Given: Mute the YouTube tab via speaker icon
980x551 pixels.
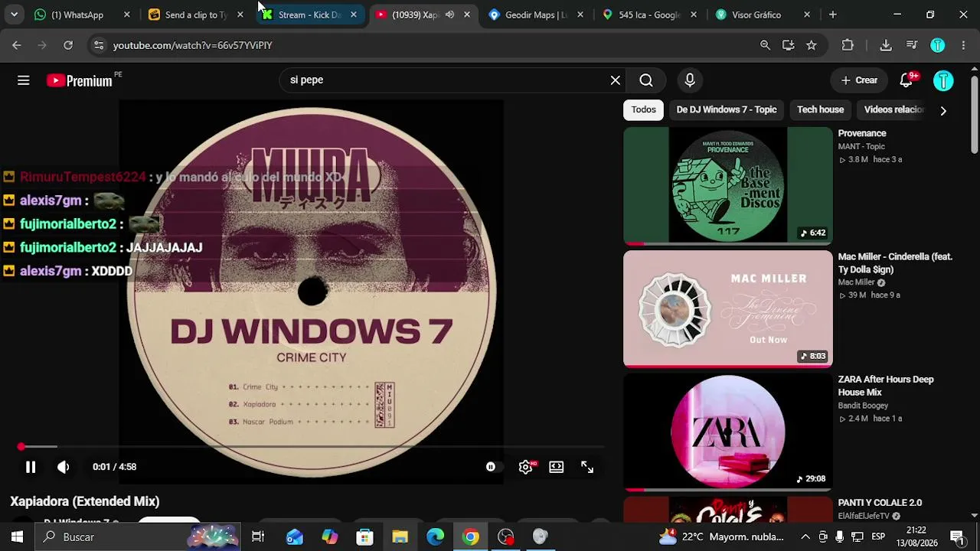Looking at the screenshot, I should point(450,15).
